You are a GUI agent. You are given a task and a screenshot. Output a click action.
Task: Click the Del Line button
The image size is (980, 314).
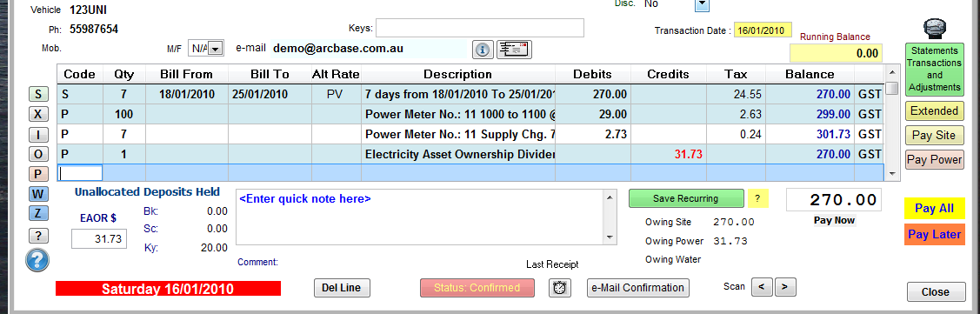point(342,288)
